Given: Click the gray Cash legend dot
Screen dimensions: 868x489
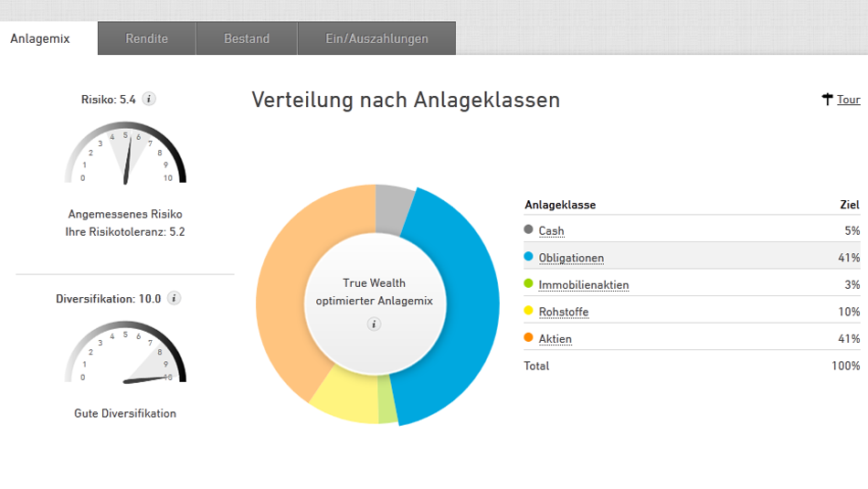Looking at the screenshot, I should [528, 229].
